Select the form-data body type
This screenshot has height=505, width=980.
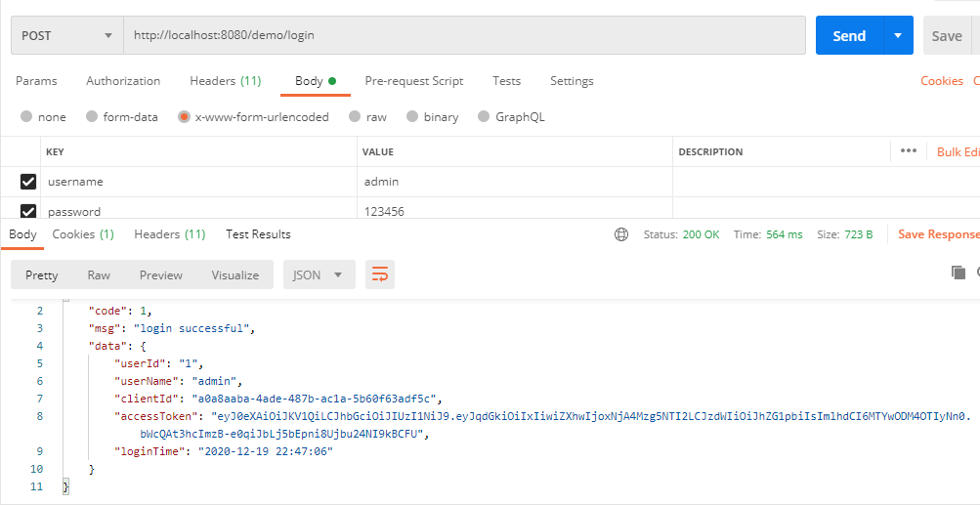[x=92, y=117]
